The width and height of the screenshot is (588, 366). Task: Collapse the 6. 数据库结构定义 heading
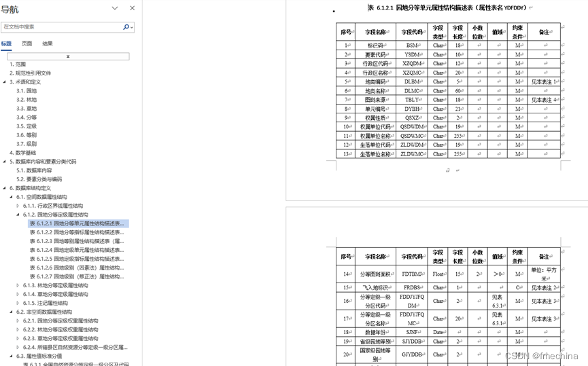(5, 188)
